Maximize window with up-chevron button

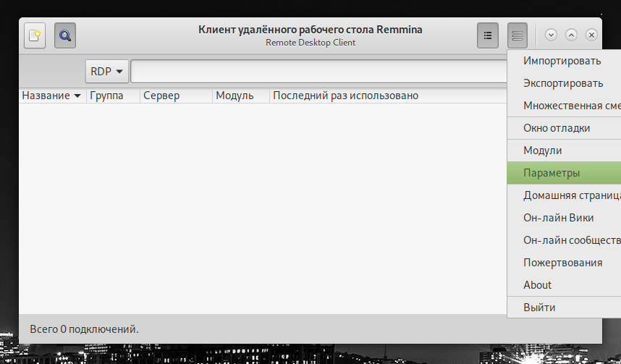[571, 35]
